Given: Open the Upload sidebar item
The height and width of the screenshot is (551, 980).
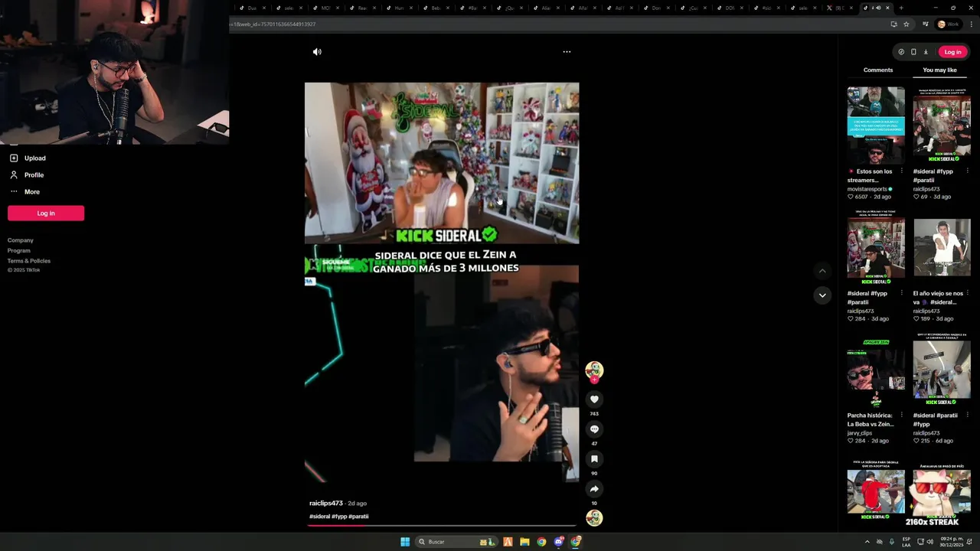Looking at the screenshot, I should click(x=34, y=158).
